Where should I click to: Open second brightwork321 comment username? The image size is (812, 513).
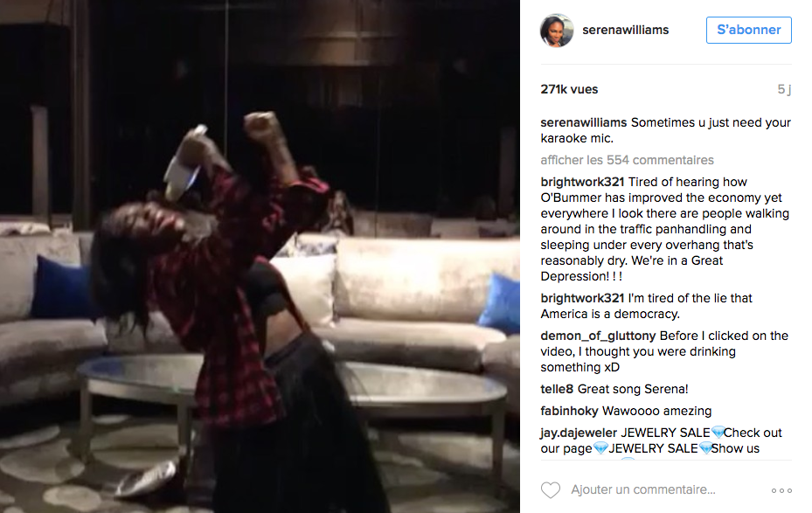[x=582, y=298]
